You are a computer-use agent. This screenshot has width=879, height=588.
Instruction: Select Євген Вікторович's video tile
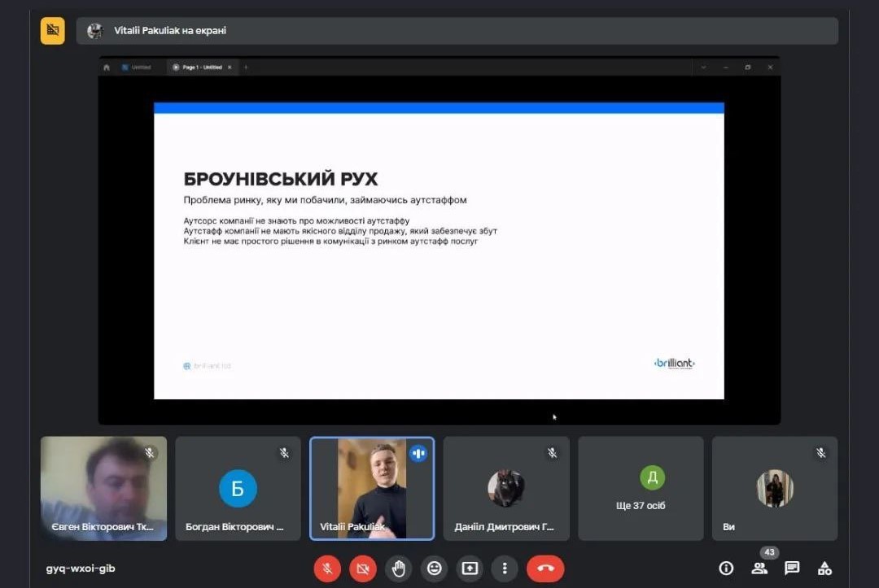click(103, 488)
